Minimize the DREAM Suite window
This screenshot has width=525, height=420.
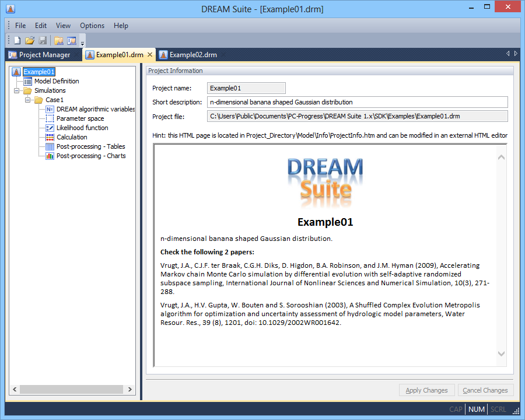point(471,7)
